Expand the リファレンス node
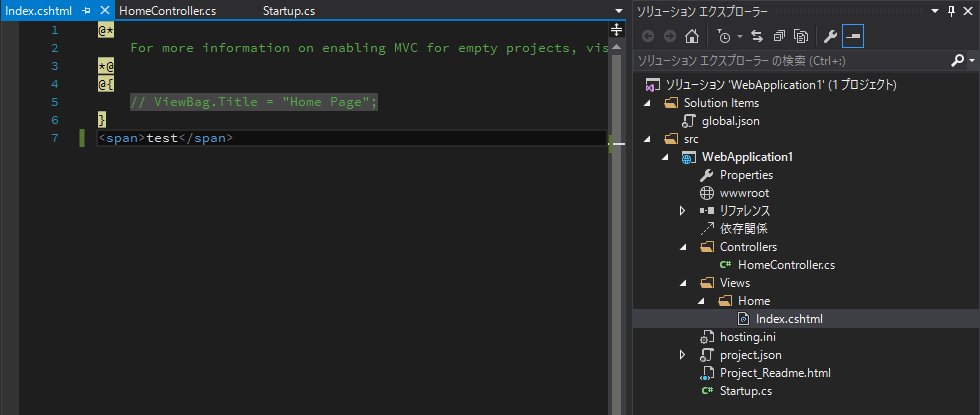Screen dimensions: 980x415 click(683, 211)
